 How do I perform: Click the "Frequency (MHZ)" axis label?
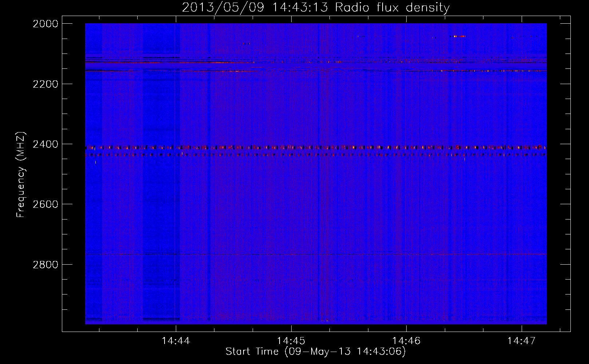click(x=21, y=175)
